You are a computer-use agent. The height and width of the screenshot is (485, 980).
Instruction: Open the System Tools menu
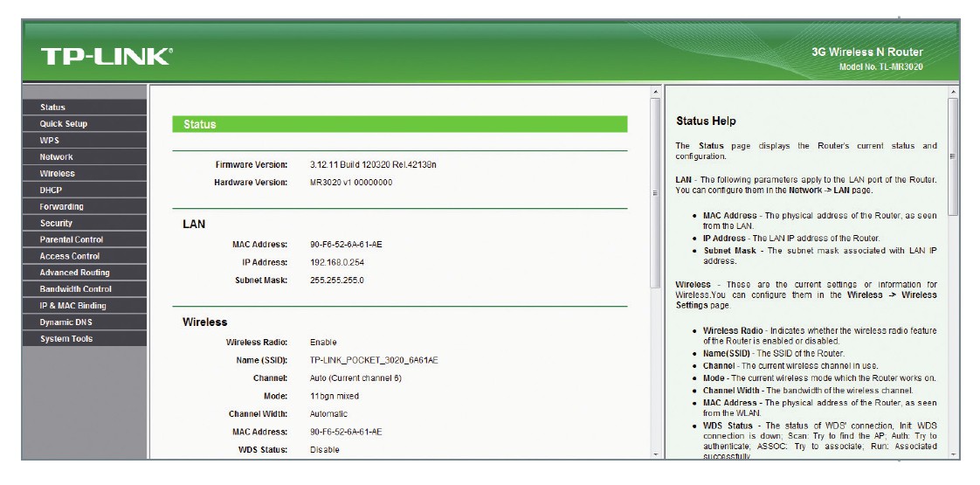click(66, 339)
